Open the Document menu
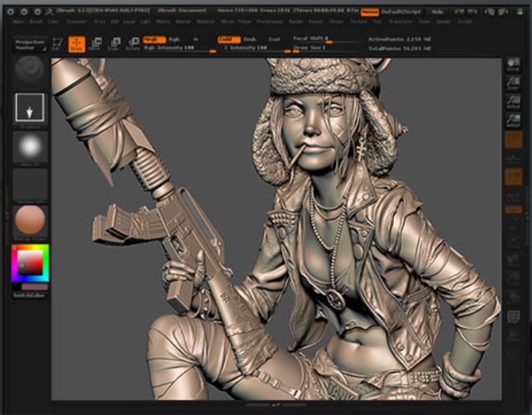This screenshot has height=415, width=532. tap(76, 22)
